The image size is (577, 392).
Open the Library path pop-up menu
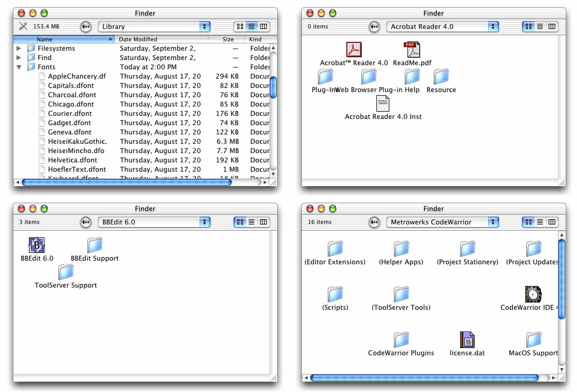(154, 26)
